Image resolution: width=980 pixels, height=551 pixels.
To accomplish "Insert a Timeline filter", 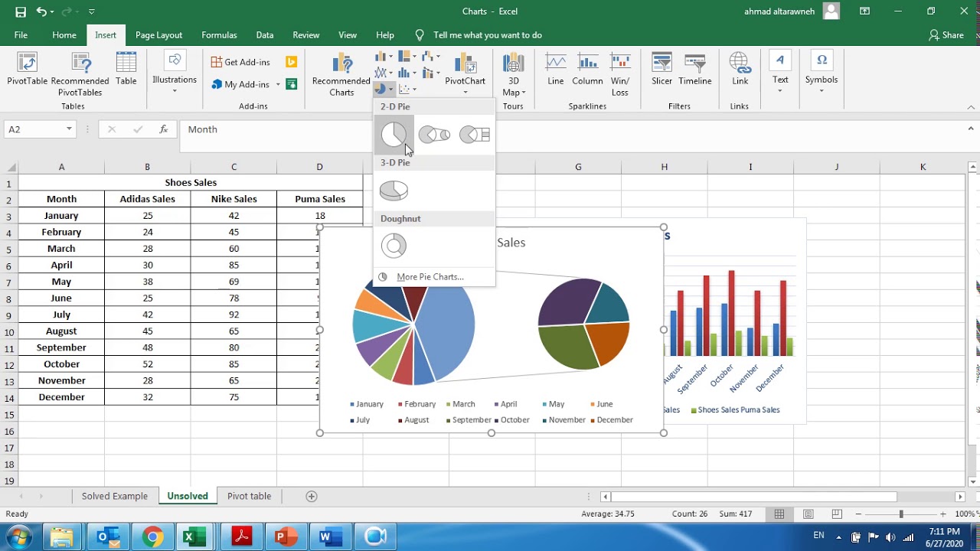I will 695,69.
